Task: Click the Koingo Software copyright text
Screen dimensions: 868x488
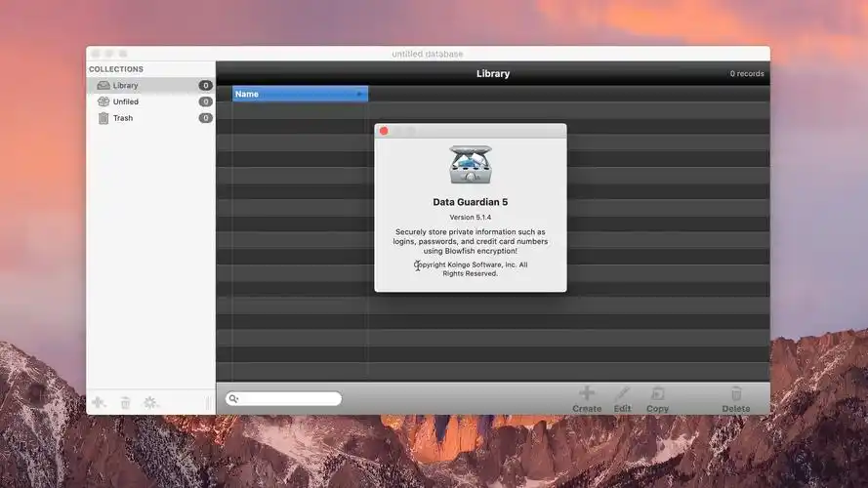Action: [x=471, y=268]
